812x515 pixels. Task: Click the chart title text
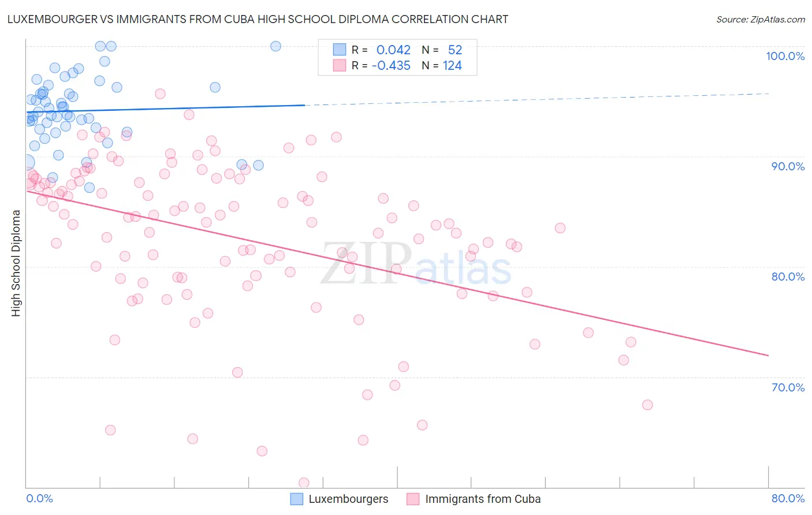tap(258, 19)
